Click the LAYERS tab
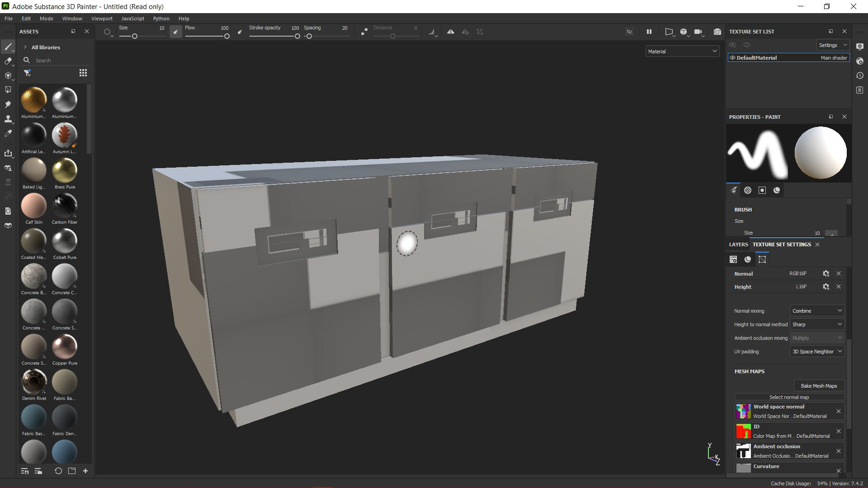868x488 pixels. point(738,244)
